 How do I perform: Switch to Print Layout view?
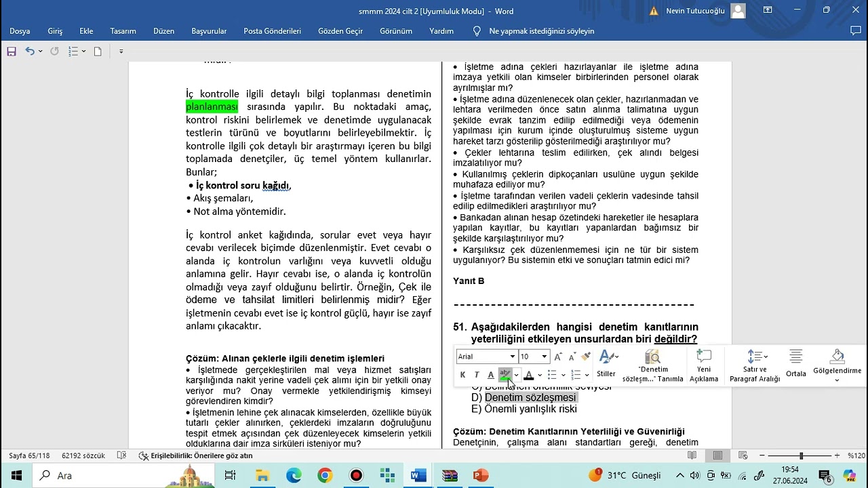pos(717,455)
